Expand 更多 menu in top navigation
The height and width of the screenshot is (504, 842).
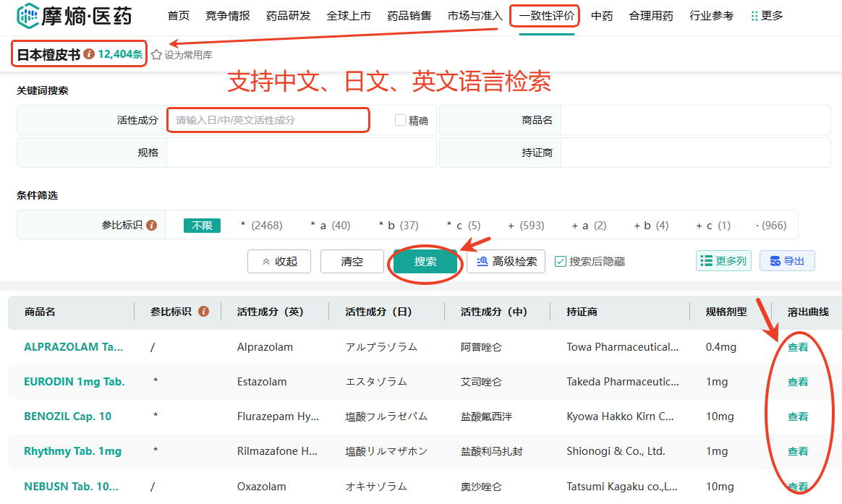[767, 15]
